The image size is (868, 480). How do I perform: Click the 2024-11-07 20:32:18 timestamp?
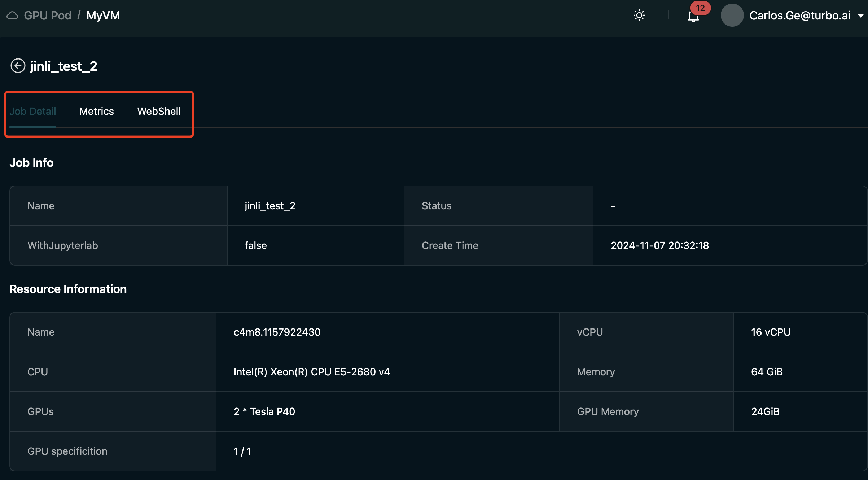(x=660, y=245)
